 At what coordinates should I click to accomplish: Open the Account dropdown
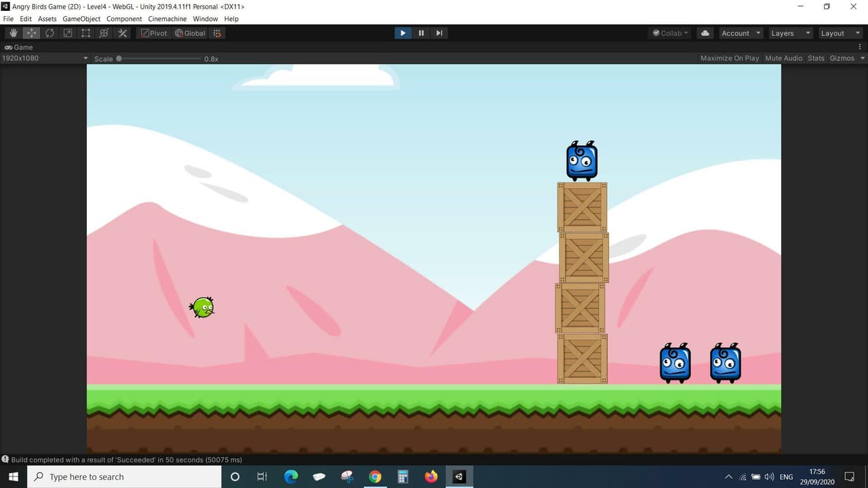coord(740,33)
